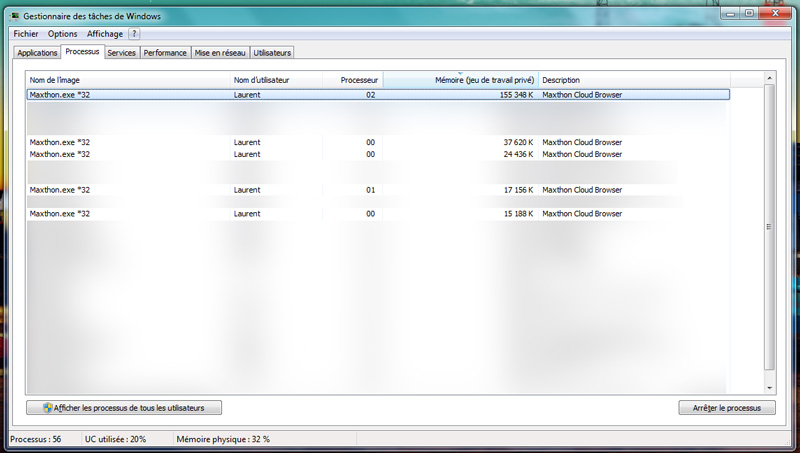Select Maxthon.exe row using 37 620 K
This screenshot has width=800, height=453.
378,142
